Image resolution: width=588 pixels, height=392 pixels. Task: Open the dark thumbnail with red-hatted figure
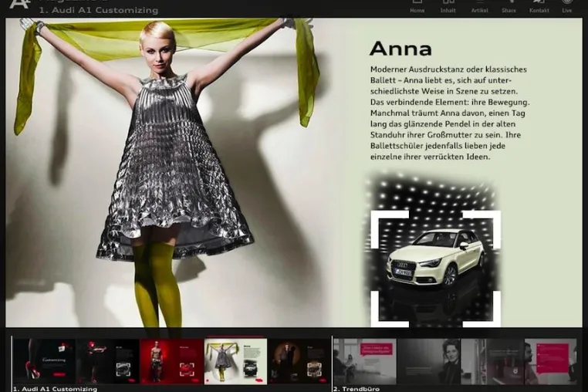[107, 361]
